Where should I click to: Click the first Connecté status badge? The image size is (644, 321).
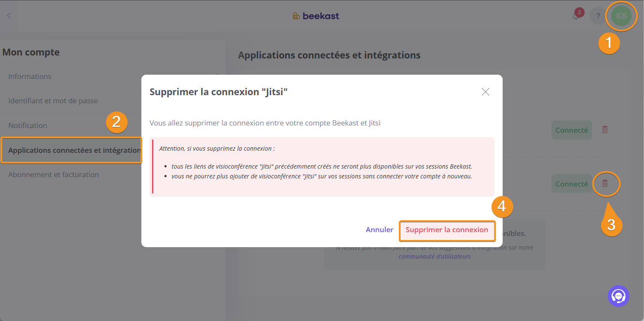click(x=572, y=130)
